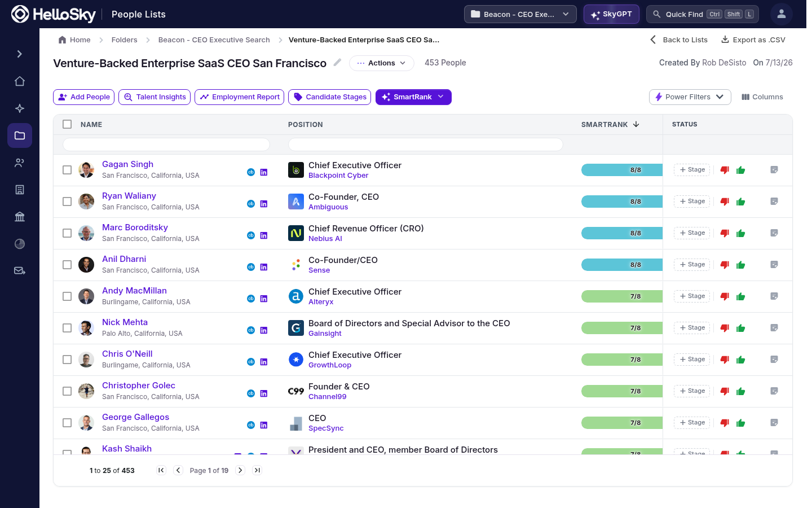The image size is (812, 508).
Task: Select the checkbox for Marc Boroditsky
Action: pos(67,233)
